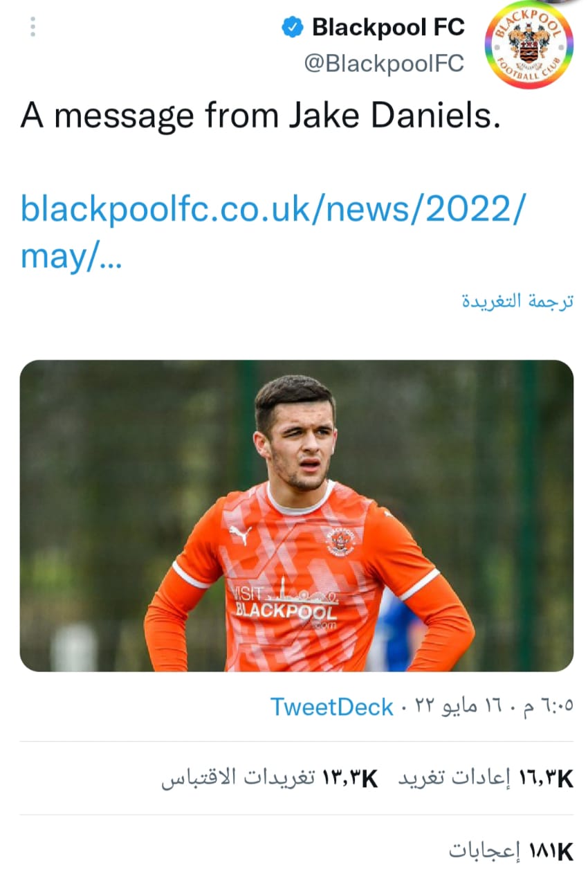The width and height of the screenshot is (588, 886).
Task: Tap the club crest on the orange shirt
Action: click(x=340, y=541)
